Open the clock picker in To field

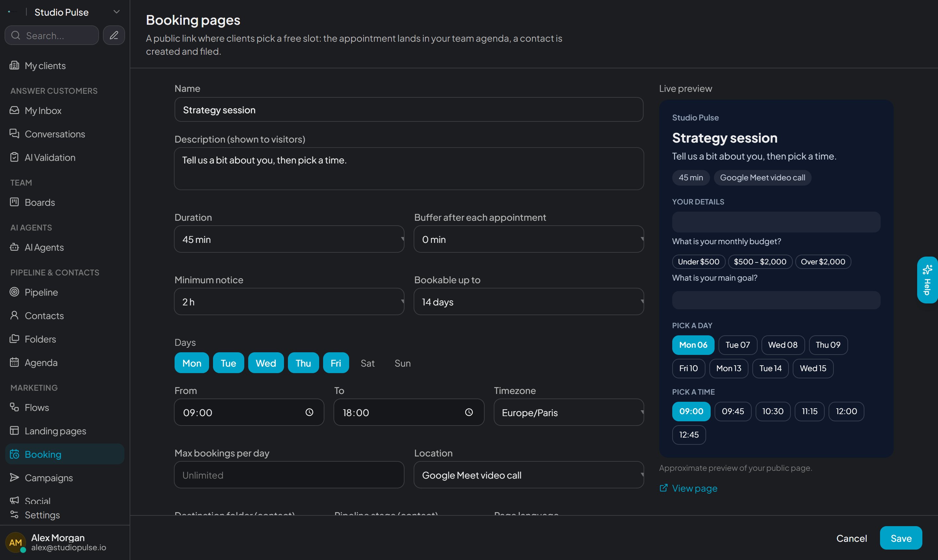click(x=469, y=412)
